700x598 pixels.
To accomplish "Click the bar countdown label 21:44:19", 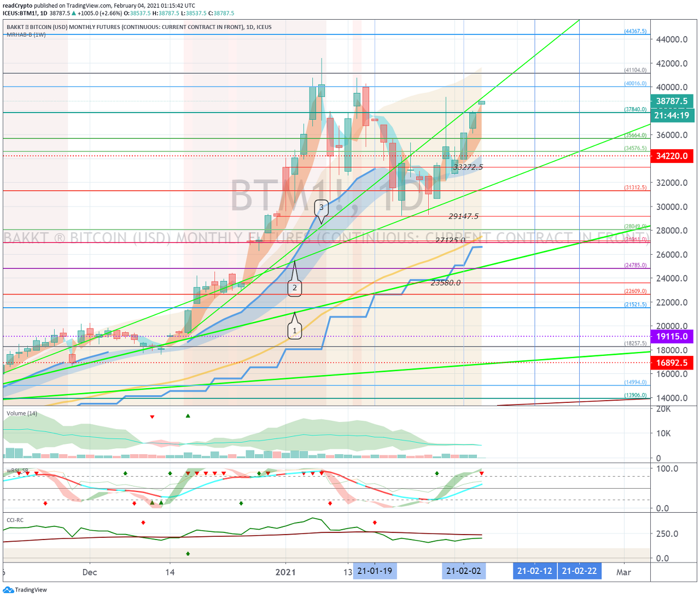I will tap(672, 115).
